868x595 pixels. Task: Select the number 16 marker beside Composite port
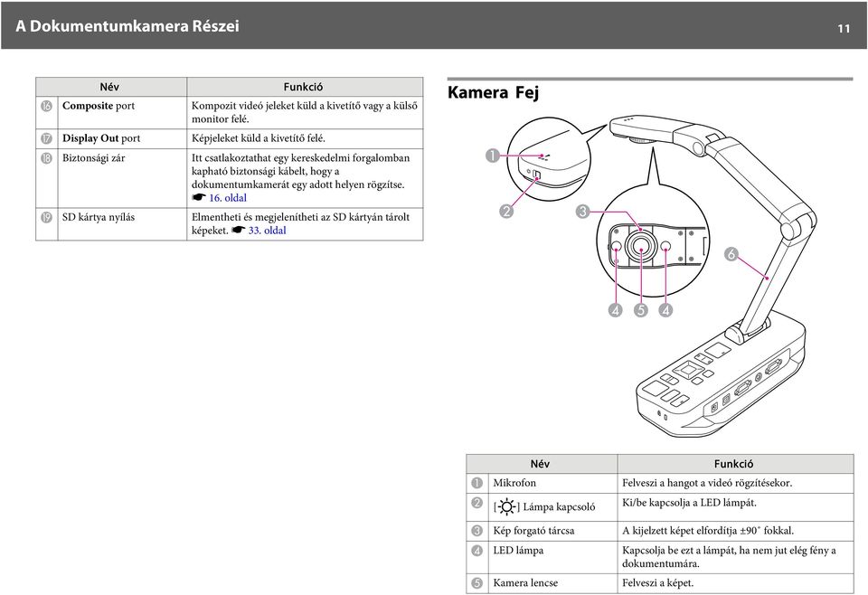(x=46, y=106)
